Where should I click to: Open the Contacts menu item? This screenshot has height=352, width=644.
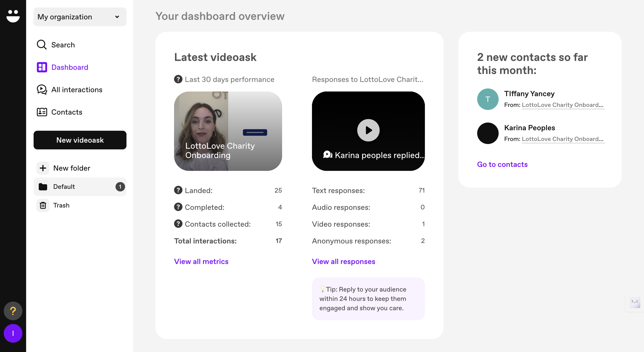(66, 112)
